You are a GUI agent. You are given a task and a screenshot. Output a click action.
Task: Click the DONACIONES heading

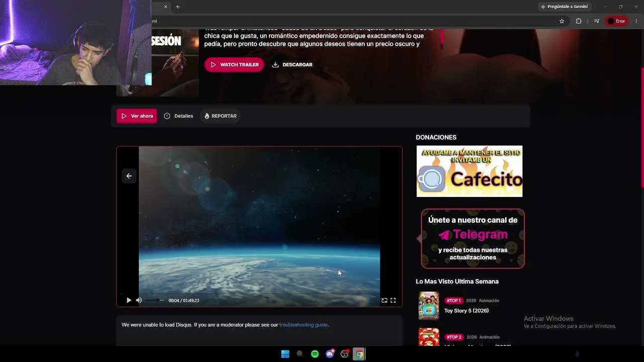[x=436, y=137]
